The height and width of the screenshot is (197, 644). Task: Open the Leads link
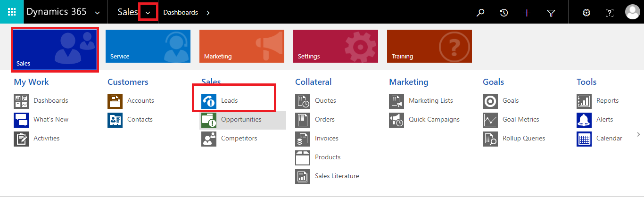[x=230, y=100]
